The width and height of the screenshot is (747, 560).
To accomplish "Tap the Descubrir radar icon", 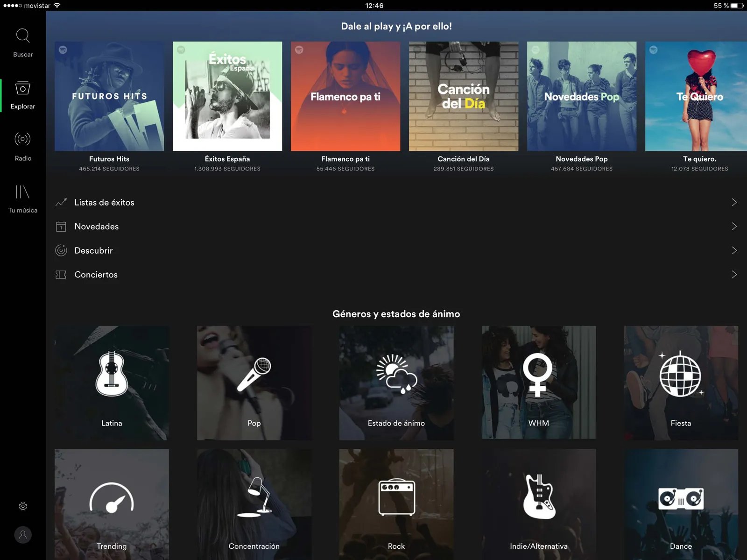I will coord(61,250).
